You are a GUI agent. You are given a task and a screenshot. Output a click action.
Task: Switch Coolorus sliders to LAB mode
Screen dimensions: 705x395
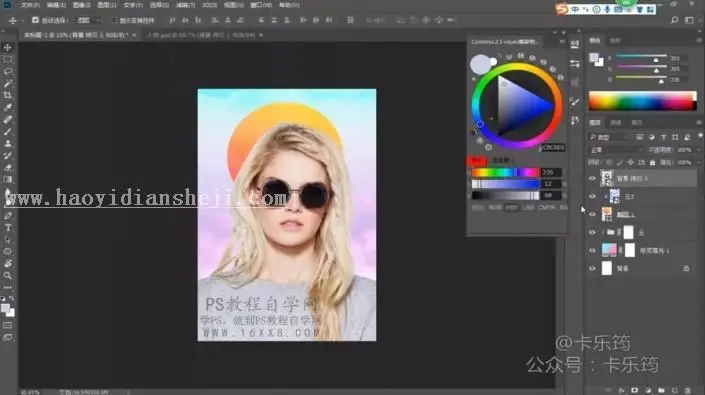528,207
